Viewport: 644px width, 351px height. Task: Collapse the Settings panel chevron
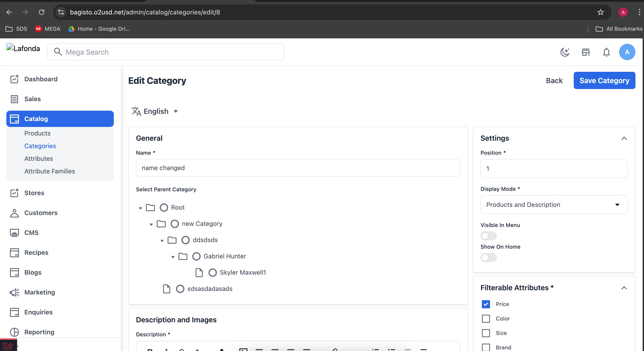pos(624,138)
